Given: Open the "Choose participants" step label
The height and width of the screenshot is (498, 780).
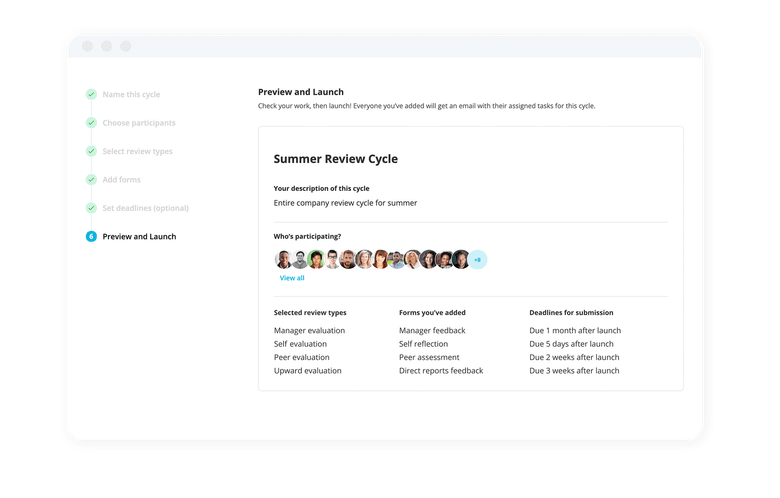Looking at the screenshot, I should point(139,123).
